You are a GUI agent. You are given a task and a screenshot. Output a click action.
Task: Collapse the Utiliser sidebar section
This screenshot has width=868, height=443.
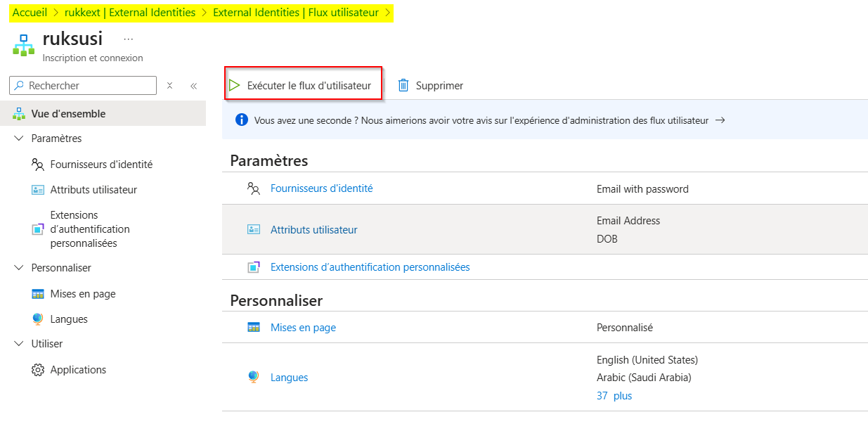[19, 344]
